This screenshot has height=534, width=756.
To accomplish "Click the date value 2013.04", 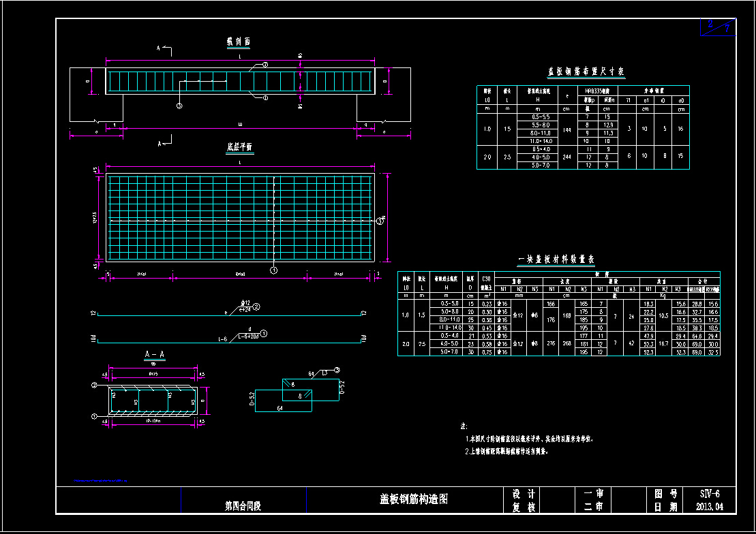I will [x=710, y=507].
